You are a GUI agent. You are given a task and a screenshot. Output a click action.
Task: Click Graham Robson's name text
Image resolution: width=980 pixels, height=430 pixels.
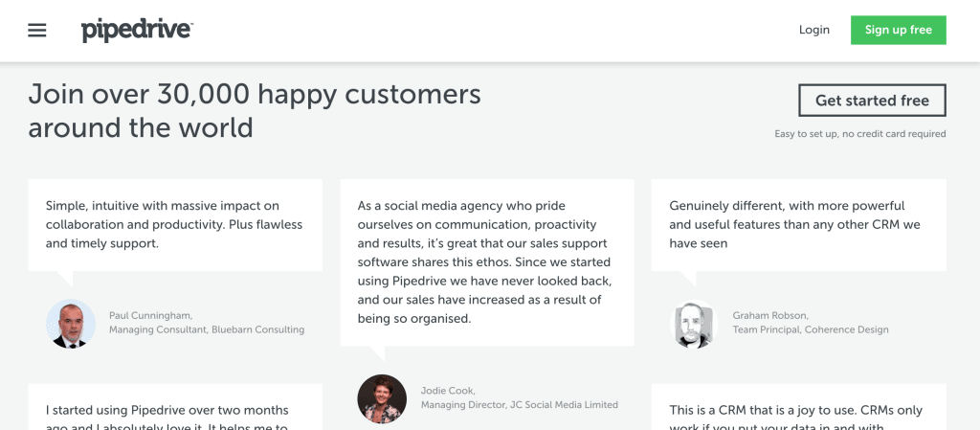[x=770, y=316]
